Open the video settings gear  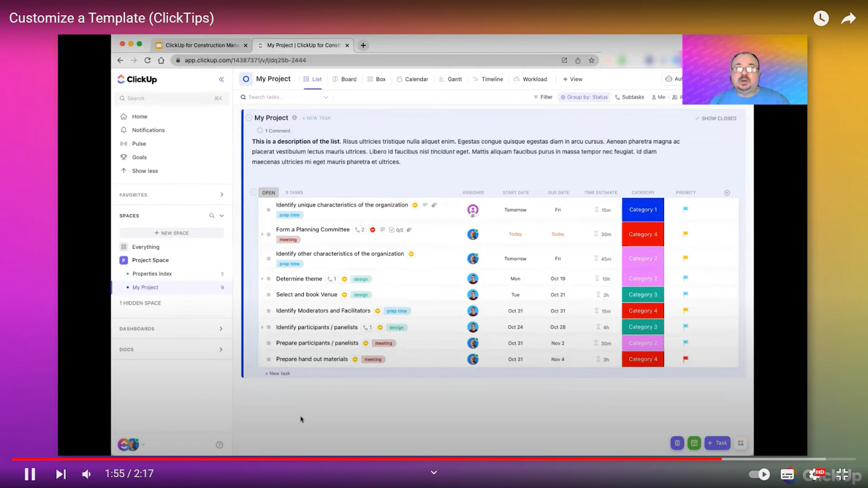click(814, 474)
